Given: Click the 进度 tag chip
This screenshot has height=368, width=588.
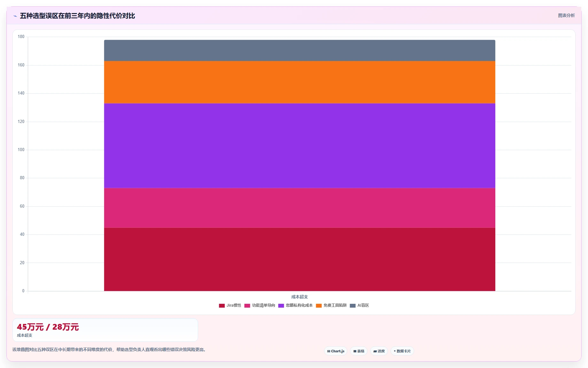Looking at the screenshot, I should coord(379,351).
